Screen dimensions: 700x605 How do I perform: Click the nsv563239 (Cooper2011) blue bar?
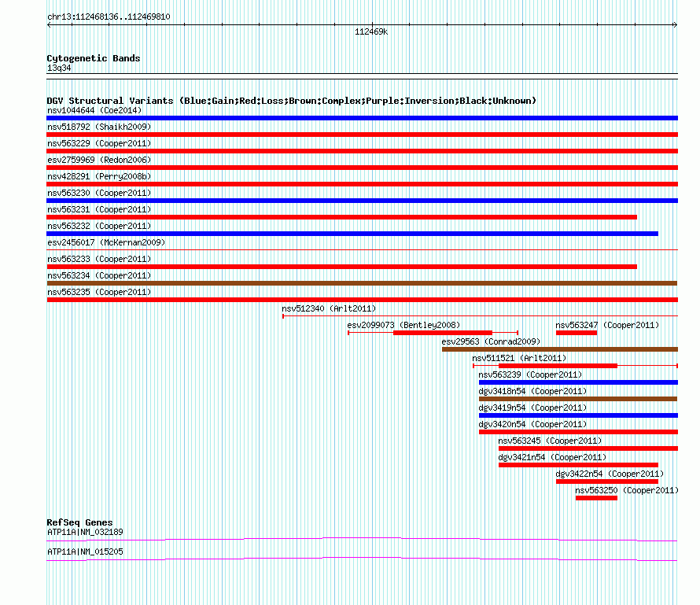click(579, 382)
